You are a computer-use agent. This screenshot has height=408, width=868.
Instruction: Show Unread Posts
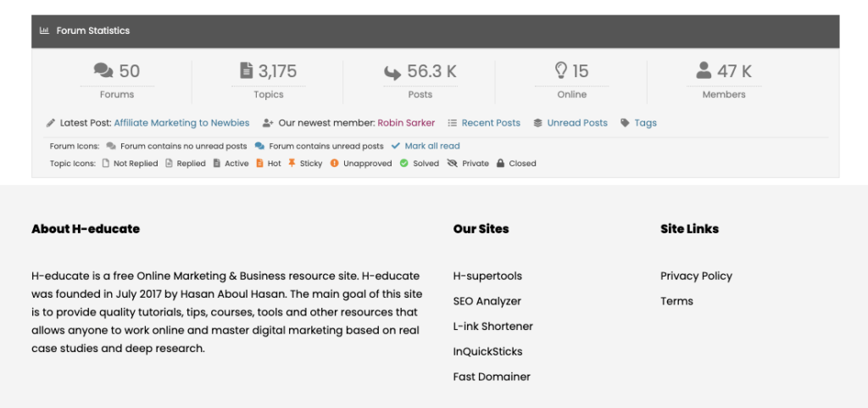coord(576,123)
